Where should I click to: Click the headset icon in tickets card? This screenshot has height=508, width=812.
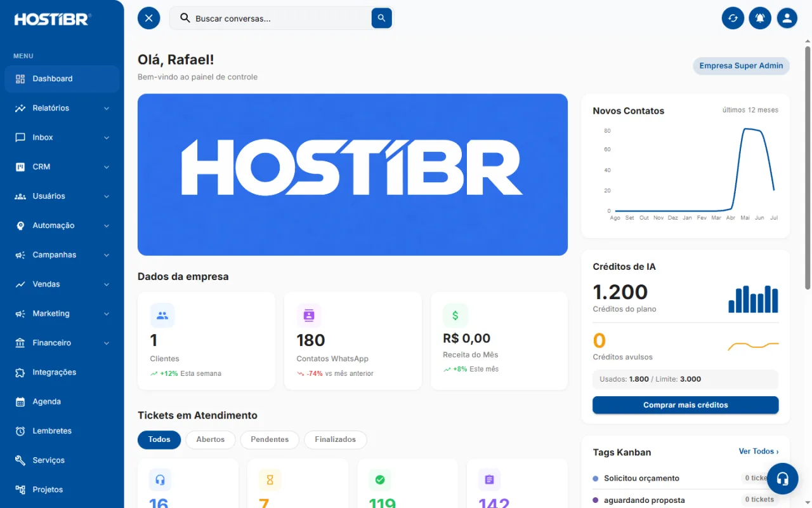[160, 480]
